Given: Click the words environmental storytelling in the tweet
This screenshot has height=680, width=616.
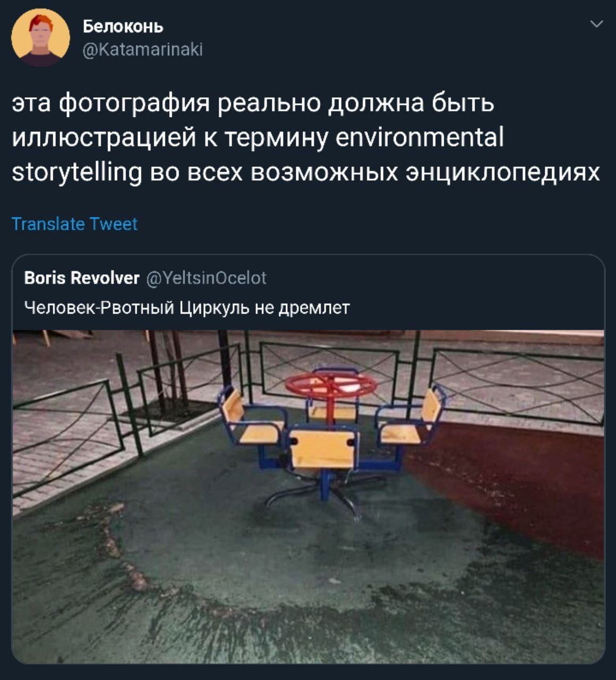Looking at the screenshot, I should click(x=258, y=155).
